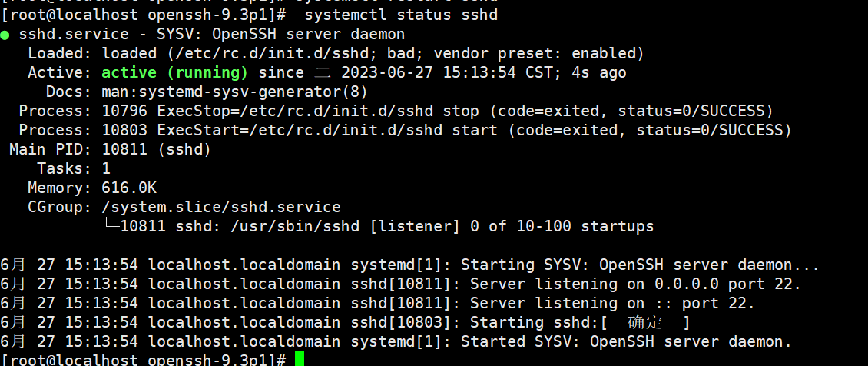
Task: Click the green "active (running)" status text
Action: [x=174, y=73]
